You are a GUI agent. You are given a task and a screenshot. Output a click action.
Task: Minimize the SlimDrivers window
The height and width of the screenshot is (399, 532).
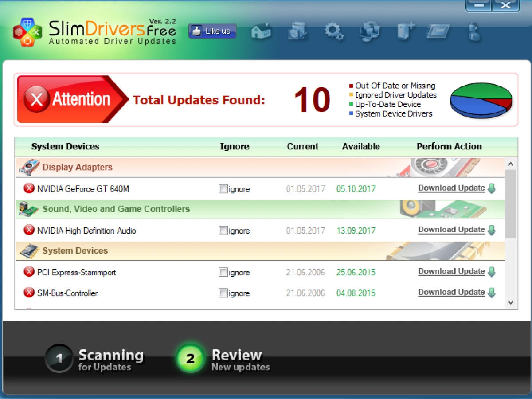click(x=478, y=5)
